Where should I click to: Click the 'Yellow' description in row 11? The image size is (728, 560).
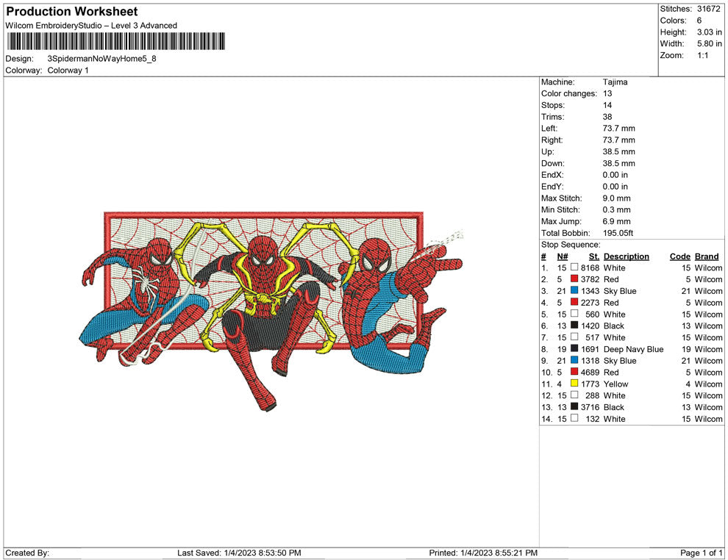click(x=615, y=384)
